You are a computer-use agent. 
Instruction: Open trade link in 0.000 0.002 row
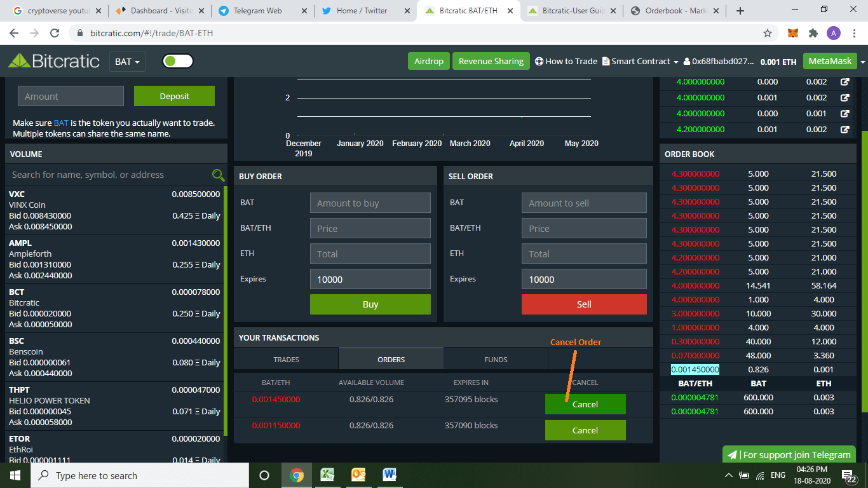[845, 82]
